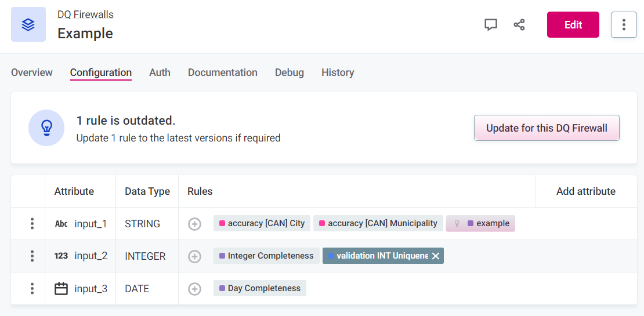Open the comments speech bubble icon
The image size is (644, 316).
click(491, 25)
